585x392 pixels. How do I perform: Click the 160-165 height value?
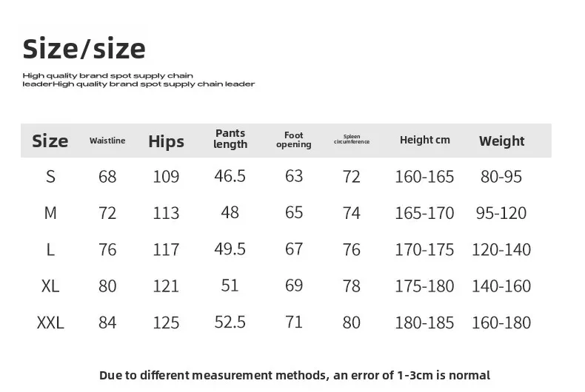click(x=424, y=177)
